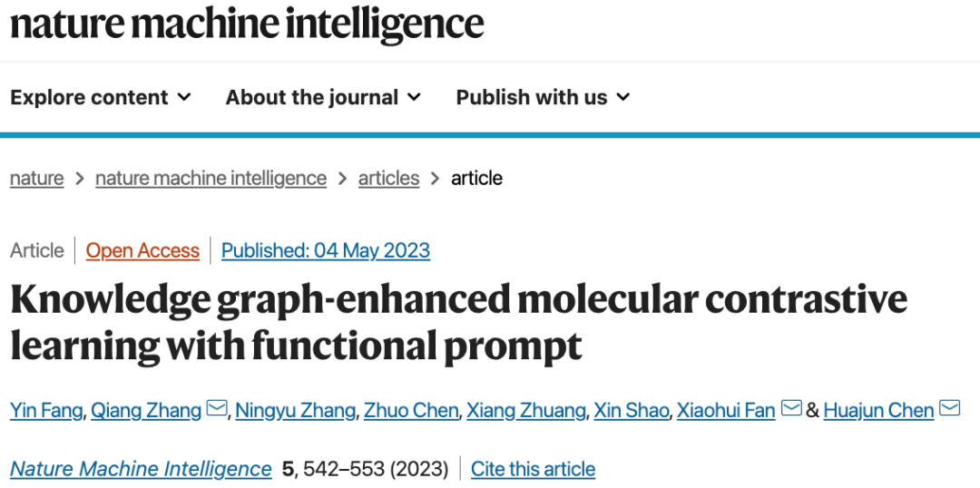Viewport: 980px width, 488px height.
Task: Expand the Explore content chevron
Action: click(x=184, y=97)
